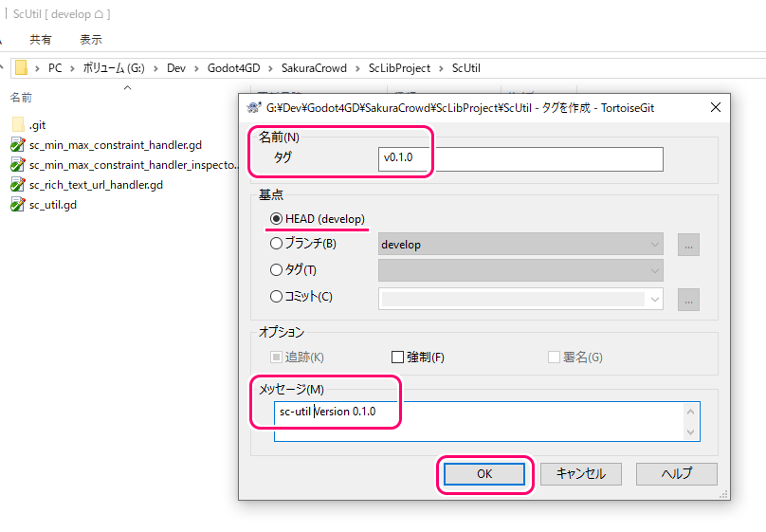Expand the commit combo box arrow
The height and width of the screenshot is (532, 766).
(654, 299)
